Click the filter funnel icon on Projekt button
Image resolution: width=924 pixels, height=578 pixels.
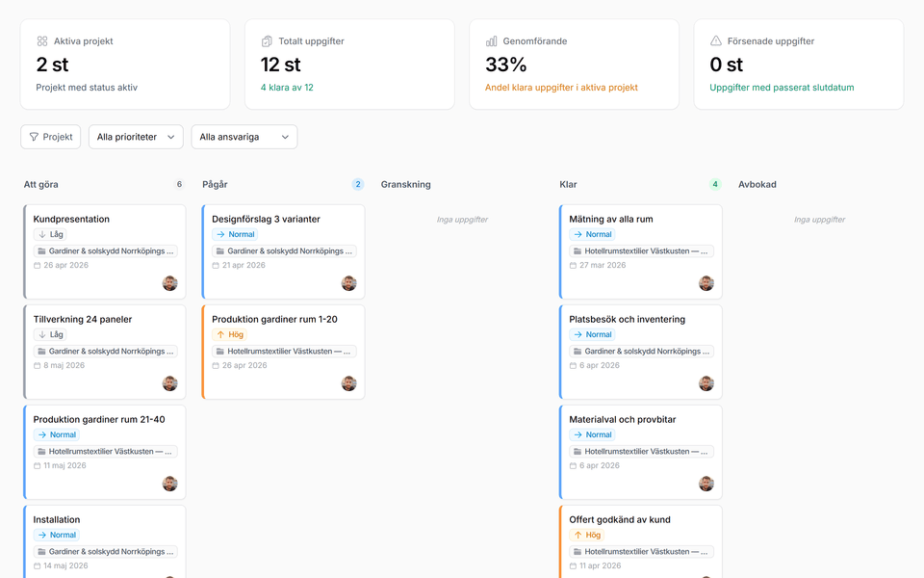(32, 137)
